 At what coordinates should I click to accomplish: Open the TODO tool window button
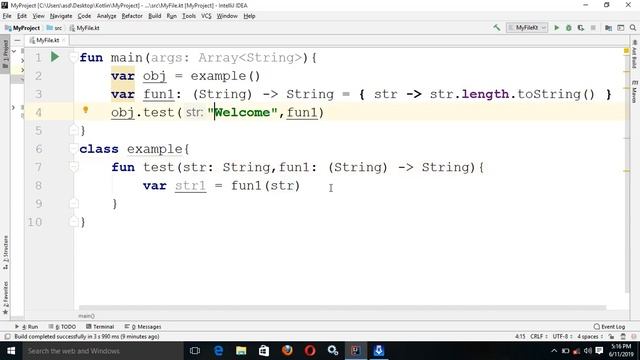[x=62, y=327]
